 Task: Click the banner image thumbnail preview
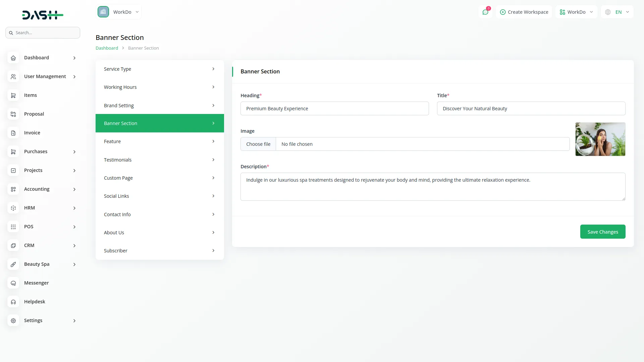tap(600, 139)
